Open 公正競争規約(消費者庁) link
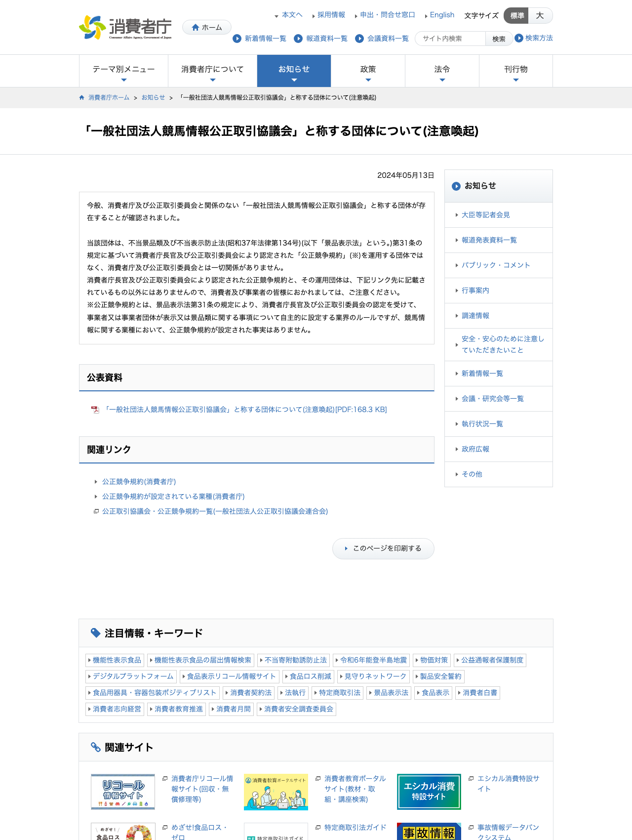This screenshot has height=840, width=632. click(x=139, y=482)
